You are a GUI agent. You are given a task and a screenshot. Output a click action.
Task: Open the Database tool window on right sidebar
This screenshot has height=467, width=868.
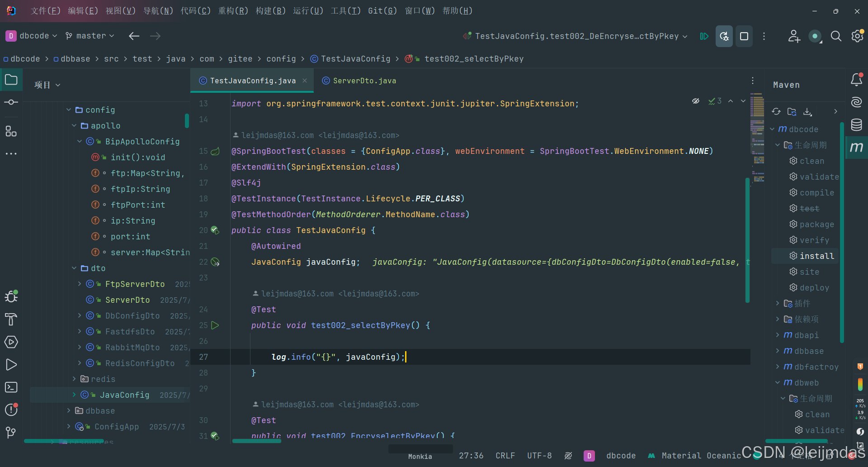pos(857,125)
